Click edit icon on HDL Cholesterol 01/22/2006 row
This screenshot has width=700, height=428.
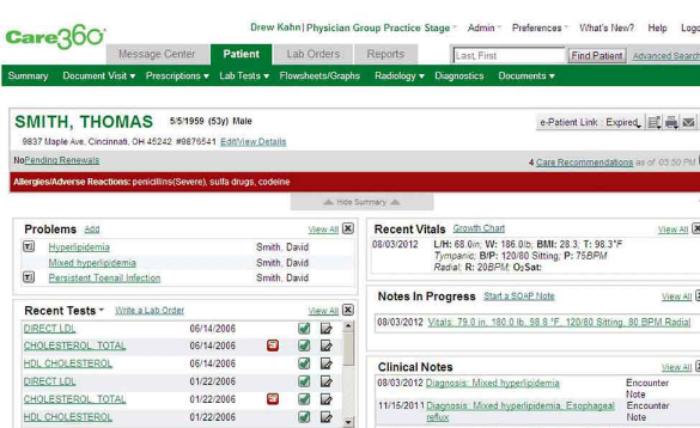pyautogui.click(x=326, y=417)
